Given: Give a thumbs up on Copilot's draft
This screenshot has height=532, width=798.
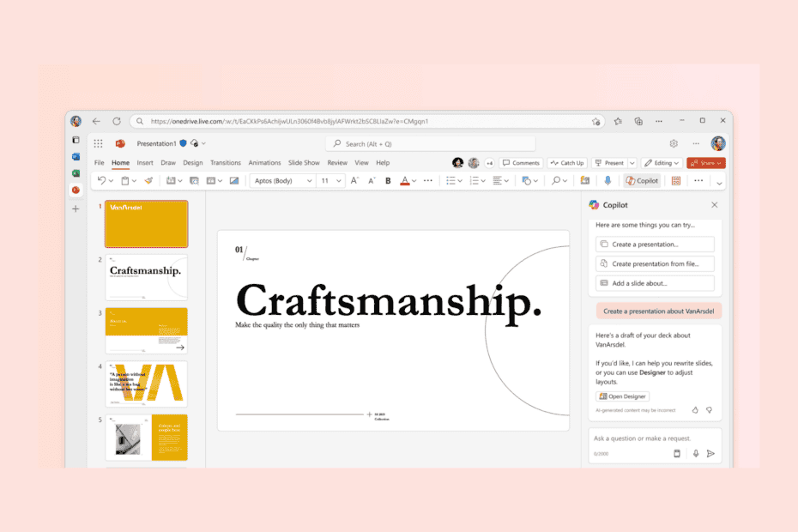Looking at the screenshot, I should [696, 410].
